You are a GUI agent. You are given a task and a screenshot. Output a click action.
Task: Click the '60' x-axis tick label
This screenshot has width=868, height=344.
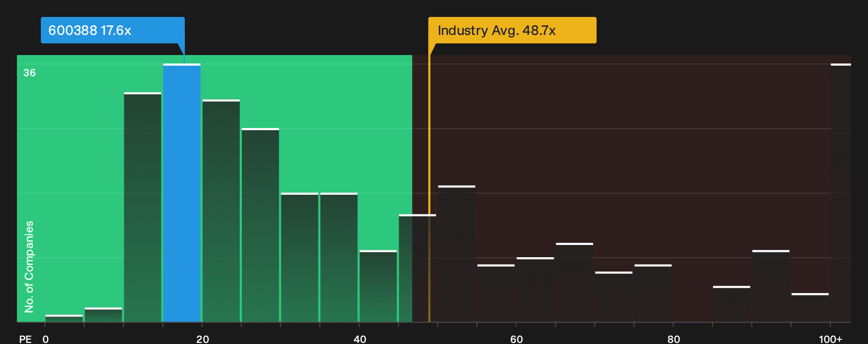point(517,339)
